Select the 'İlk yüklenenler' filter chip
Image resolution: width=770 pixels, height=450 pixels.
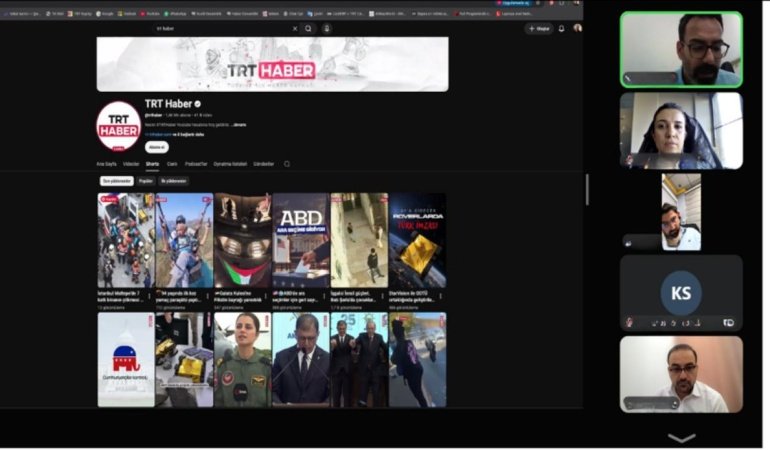pyautogui.click(x=173, y=181)
